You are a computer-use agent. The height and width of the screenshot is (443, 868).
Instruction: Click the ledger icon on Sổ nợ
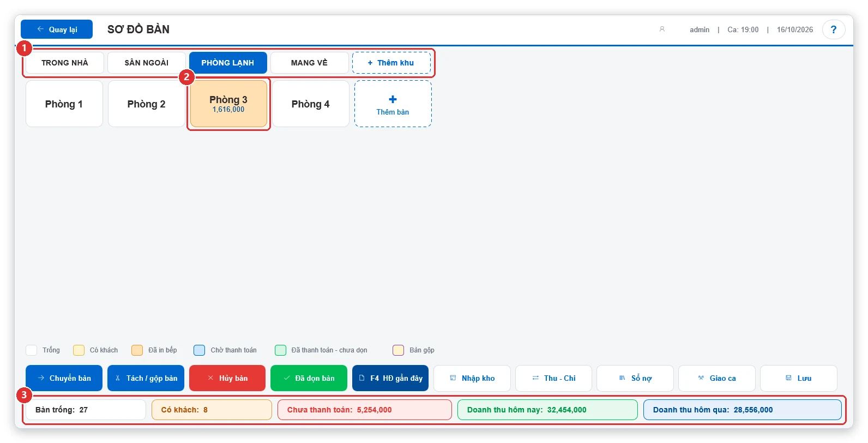click(x=622, y=378)
